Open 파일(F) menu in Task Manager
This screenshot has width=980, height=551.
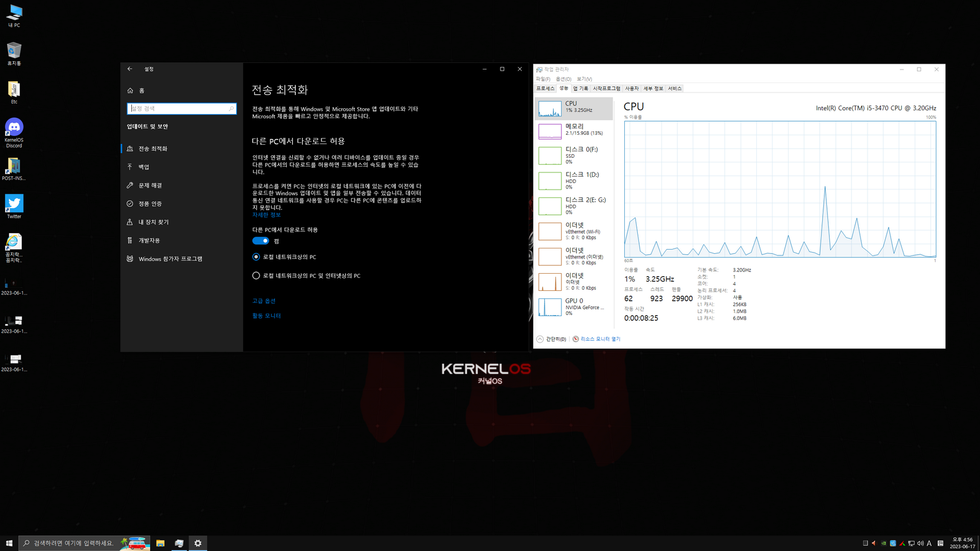[543, 79]
